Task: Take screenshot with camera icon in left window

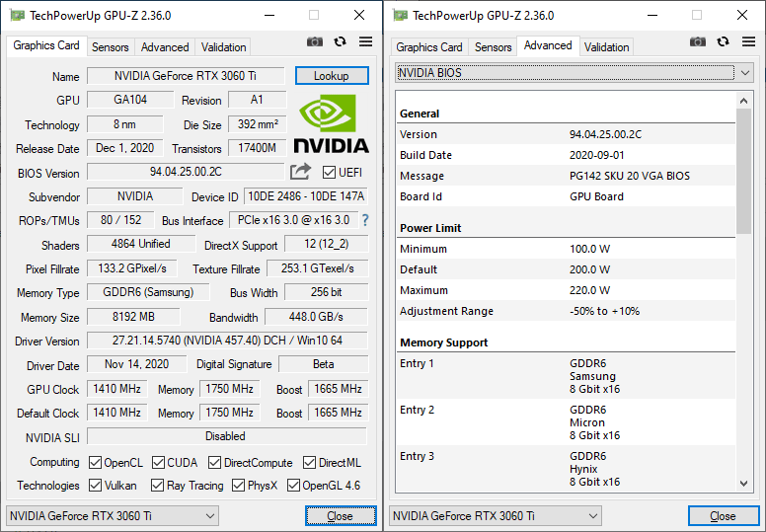Action: 315,42
